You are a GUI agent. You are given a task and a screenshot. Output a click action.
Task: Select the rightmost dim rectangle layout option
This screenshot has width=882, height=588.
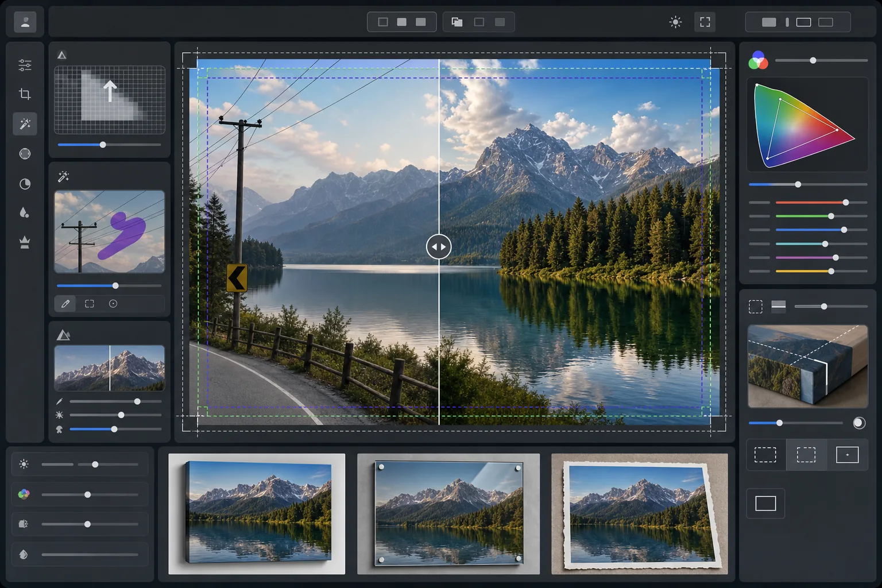[826, 22]
